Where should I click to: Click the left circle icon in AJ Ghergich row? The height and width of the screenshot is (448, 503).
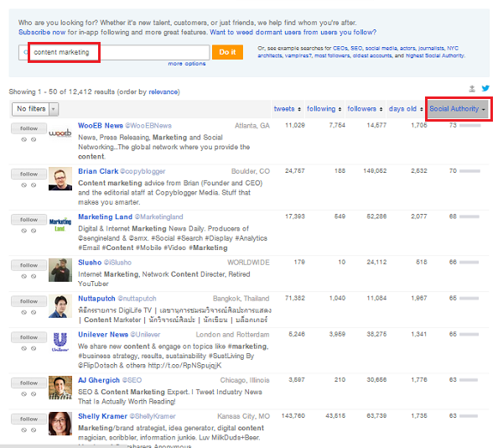23,394
